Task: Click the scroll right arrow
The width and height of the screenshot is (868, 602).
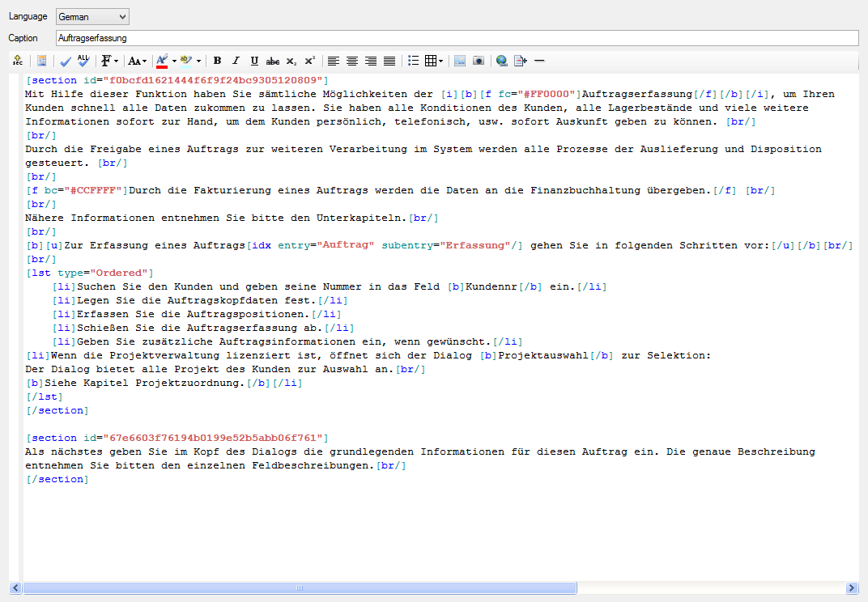Action: tap(852, 587)
